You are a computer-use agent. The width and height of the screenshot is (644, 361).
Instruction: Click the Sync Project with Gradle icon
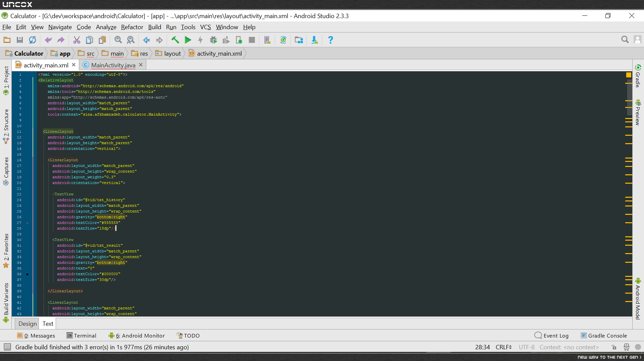pos(283,40)
